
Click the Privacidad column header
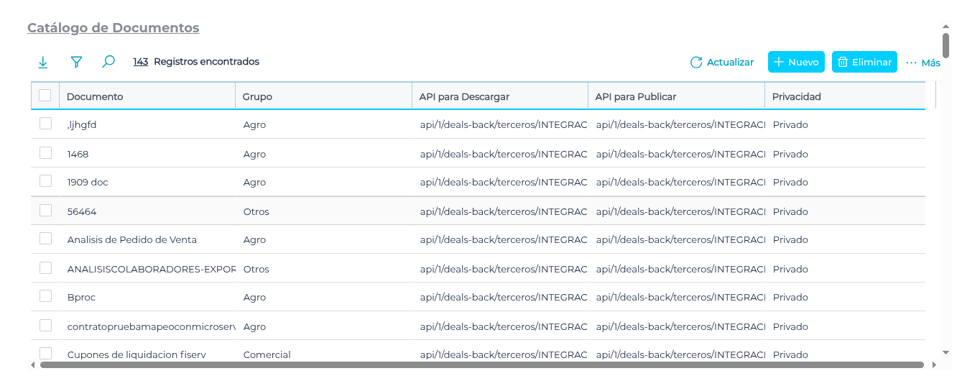(x=796, y=96)
